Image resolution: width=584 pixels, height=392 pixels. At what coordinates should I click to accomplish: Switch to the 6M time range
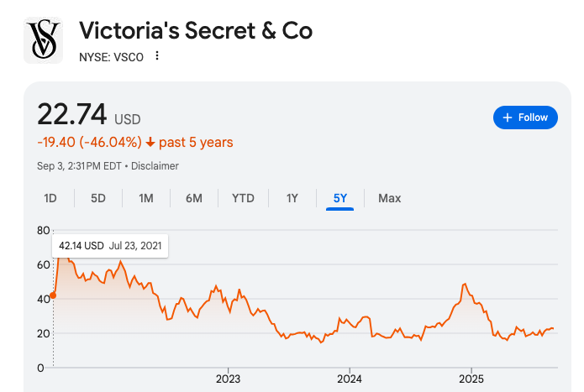point(194,198)
